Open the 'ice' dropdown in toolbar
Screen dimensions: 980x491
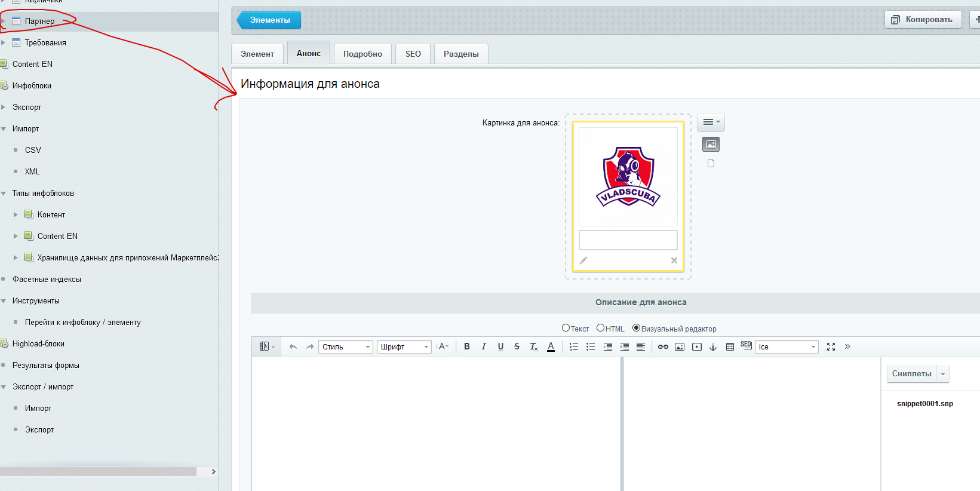click(787, 346)
